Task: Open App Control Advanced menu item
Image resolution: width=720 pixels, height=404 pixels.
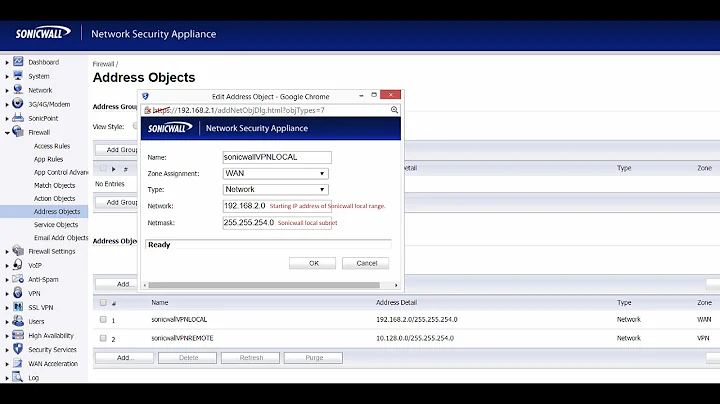Action: coord(61,172)
